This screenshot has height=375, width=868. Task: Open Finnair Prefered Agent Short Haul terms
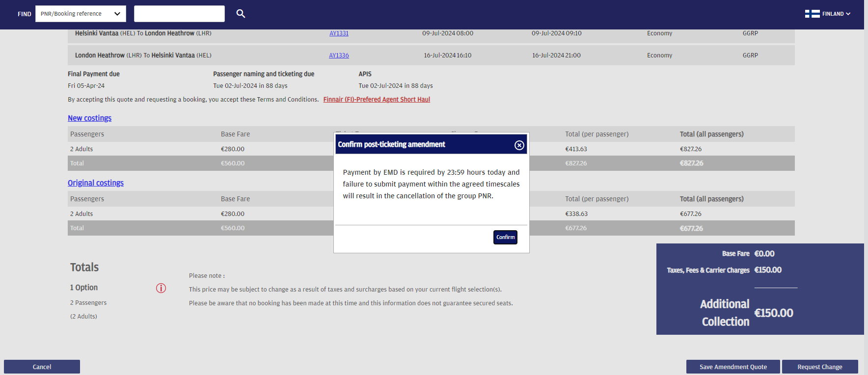377,100
